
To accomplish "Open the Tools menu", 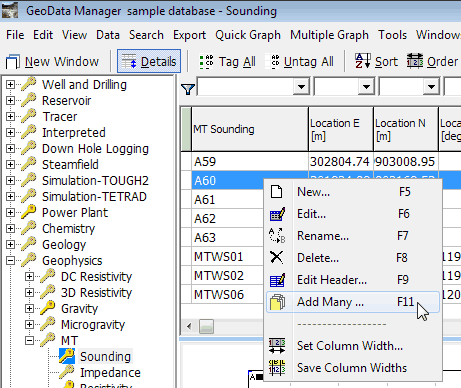I will [x=392, y=35].
